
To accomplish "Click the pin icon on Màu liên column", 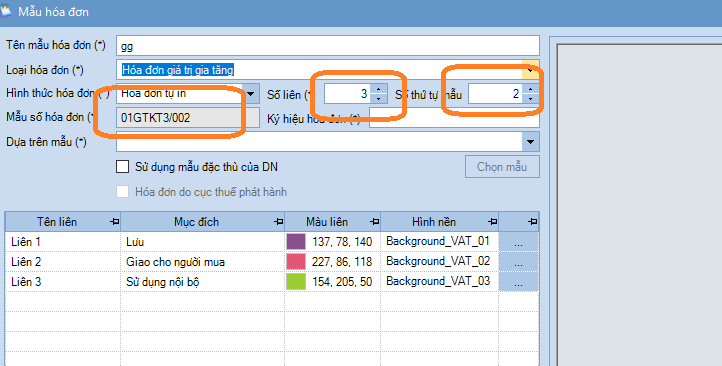I will tap(374, 222).
